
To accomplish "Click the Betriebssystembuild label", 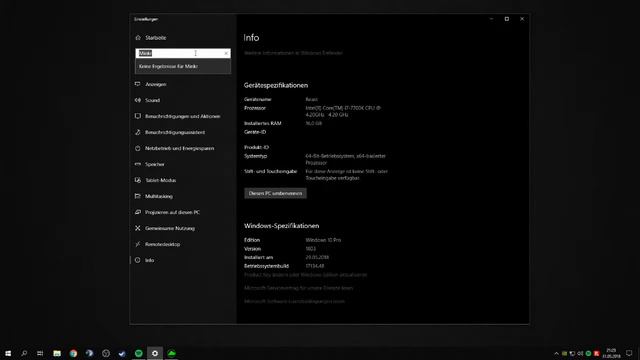I will click(267, 266).
